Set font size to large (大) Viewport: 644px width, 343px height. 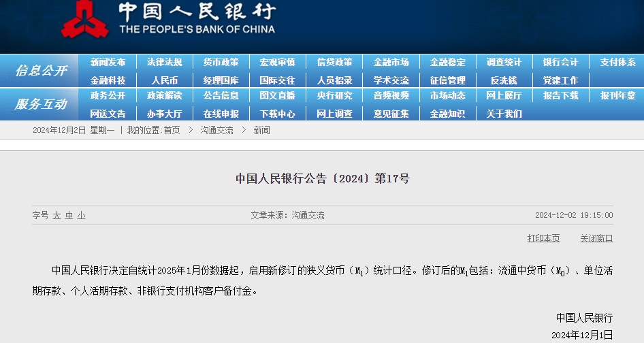point(57,215)
